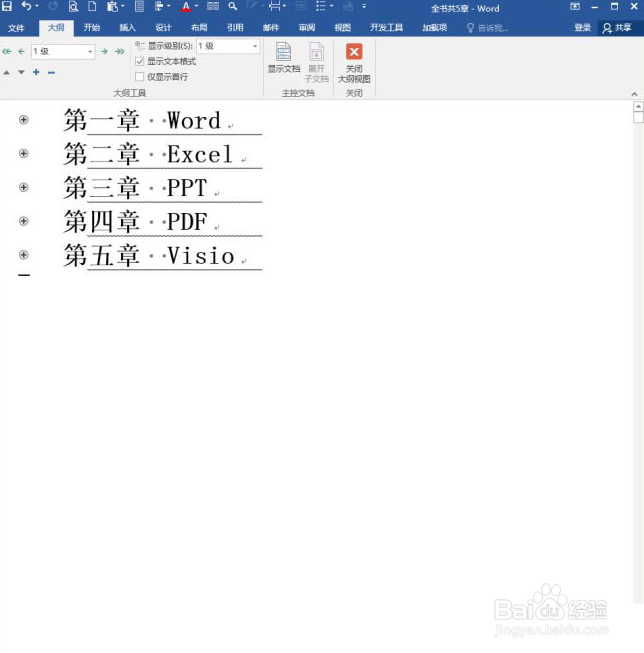Click the vertical scrollbar up arrow
The width and height of the screenshot is (644, 653).
pyautogui.click(x=638, y=107)
